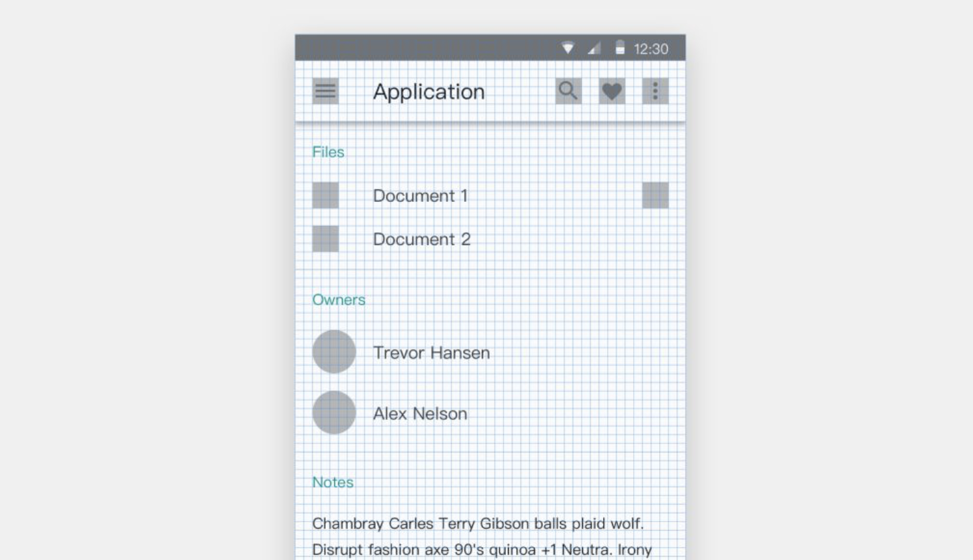Open the Document 1 list item
973x560 pixels.
pos(420,196)
